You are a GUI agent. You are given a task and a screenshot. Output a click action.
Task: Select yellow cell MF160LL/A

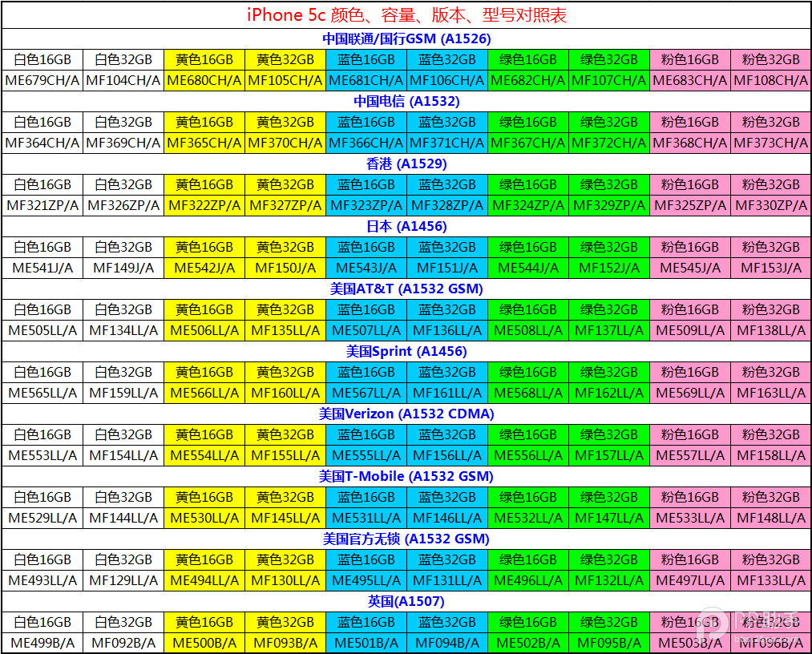pos(285,393)
